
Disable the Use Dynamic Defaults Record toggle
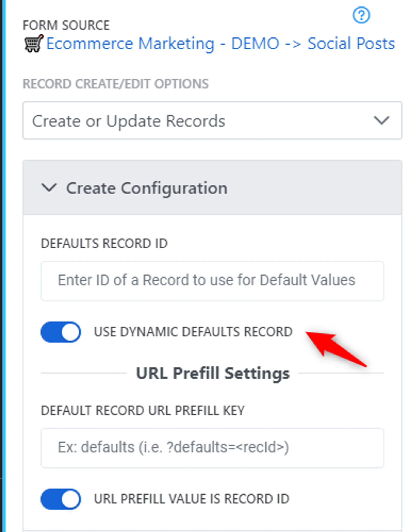61,332
